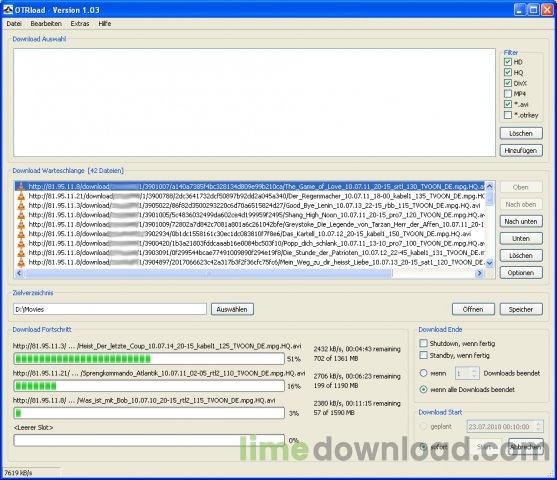Click the scheduled date time field

pyautogui.click(x=505, y=426)
